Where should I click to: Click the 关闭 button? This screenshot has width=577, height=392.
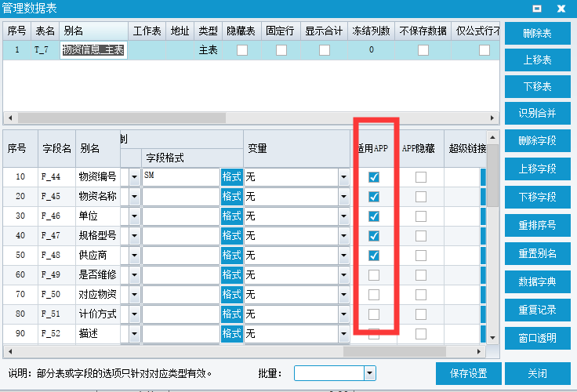coord(537,374)
